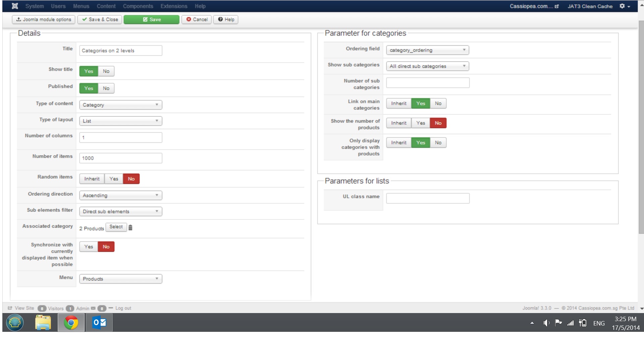Open Chrome from the taskbar

click(x=71, y=323)
